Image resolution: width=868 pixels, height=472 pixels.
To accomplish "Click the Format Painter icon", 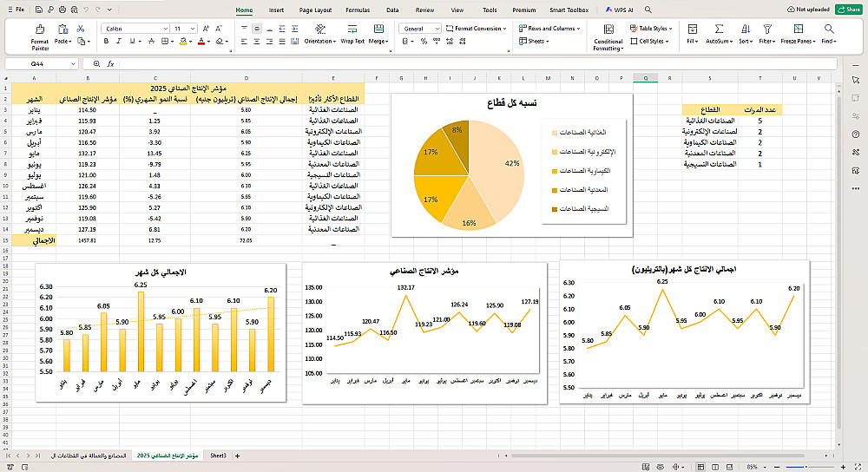I will pos(39,30).
